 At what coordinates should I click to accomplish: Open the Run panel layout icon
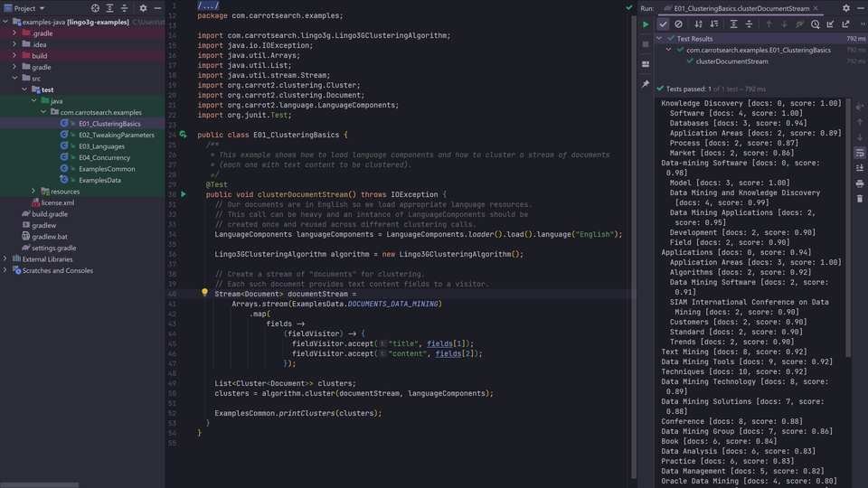click(x=646, y=64)
